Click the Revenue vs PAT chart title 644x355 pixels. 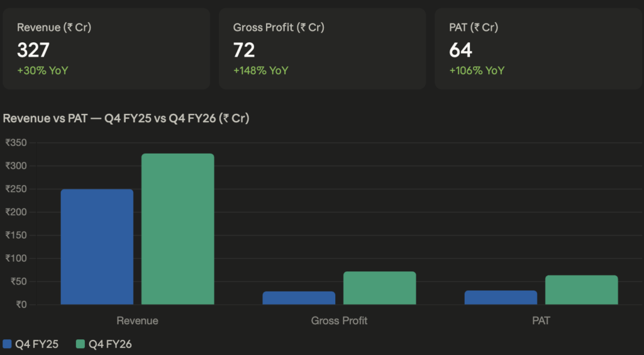point(126,118)
